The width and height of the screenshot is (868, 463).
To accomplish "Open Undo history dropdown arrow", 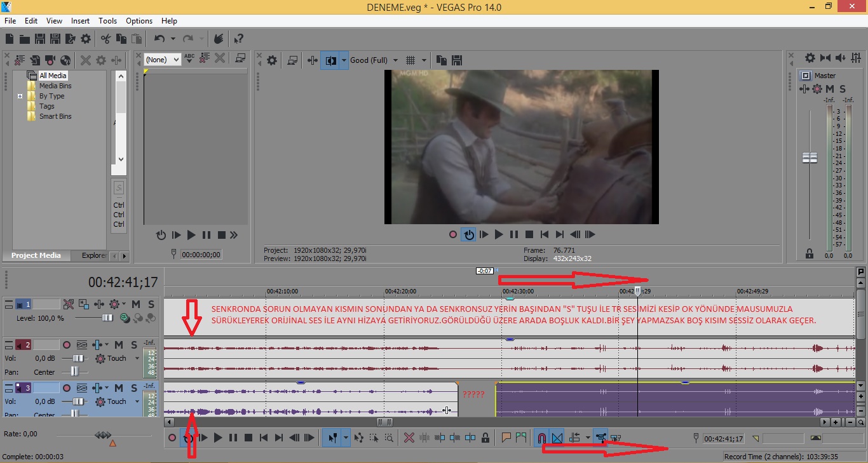I will click(173, 39).
